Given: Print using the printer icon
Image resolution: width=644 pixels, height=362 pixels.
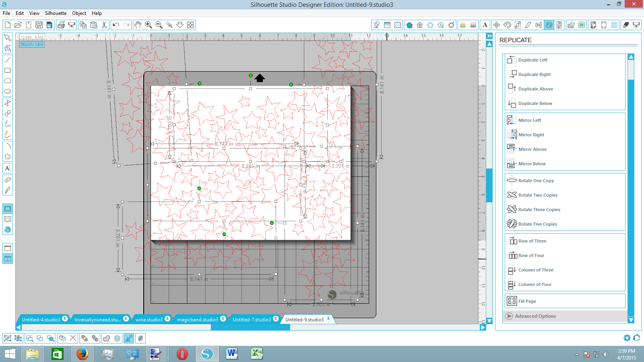Looking at the screenshot, I should coord(61,25).
